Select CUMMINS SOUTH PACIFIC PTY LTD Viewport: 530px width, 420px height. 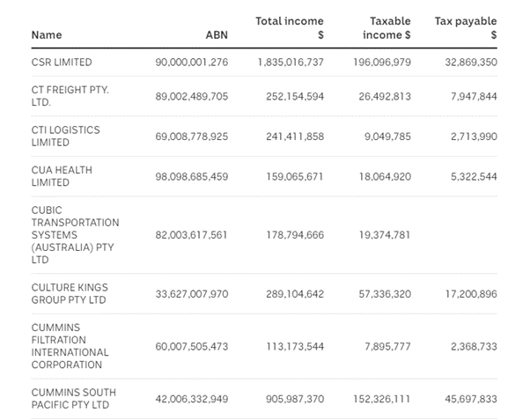[73, 399]
